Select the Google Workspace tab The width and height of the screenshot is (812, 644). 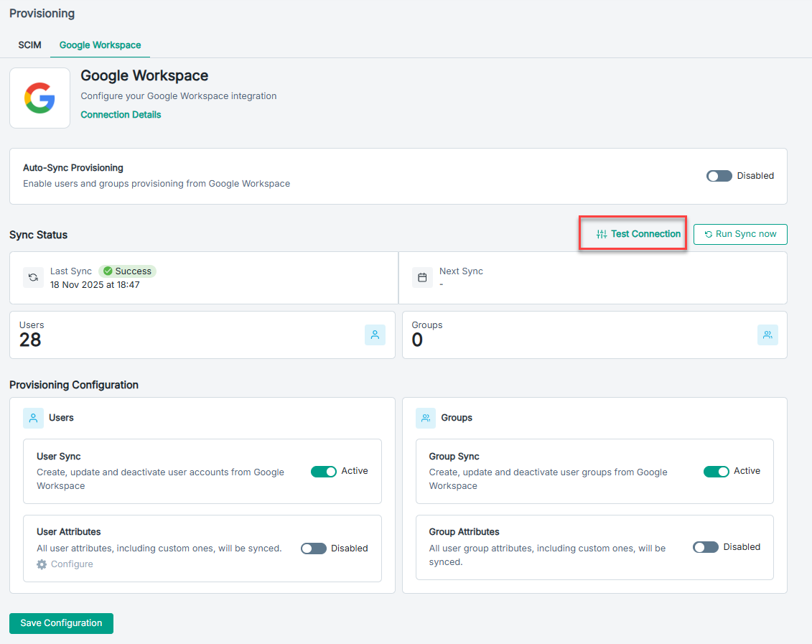(x=100, y=45)
